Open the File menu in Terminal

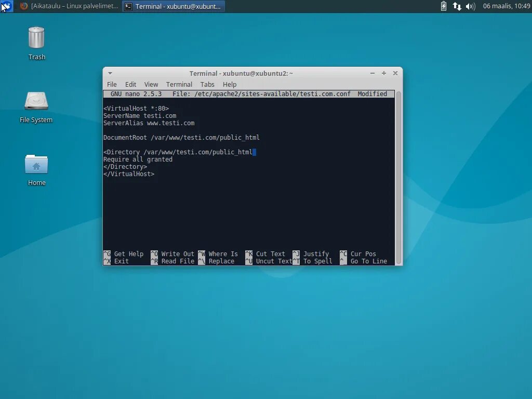pos(112,85)
